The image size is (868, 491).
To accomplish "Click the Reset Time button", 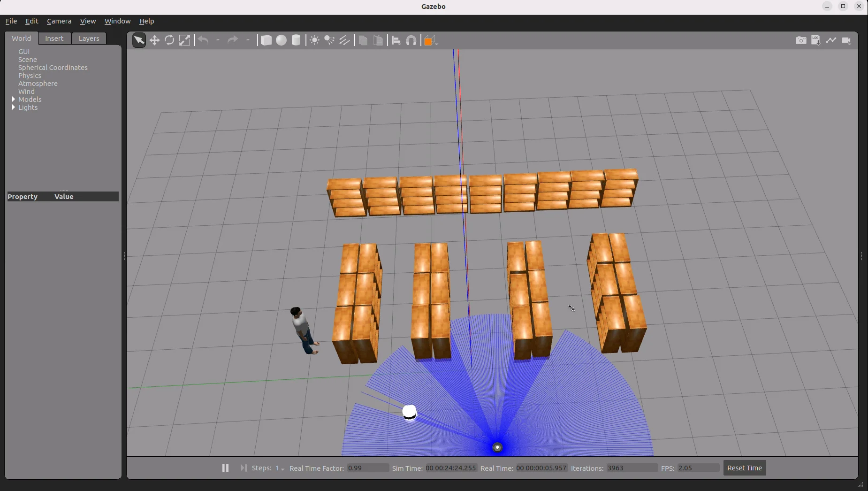I will coord(744,468).
